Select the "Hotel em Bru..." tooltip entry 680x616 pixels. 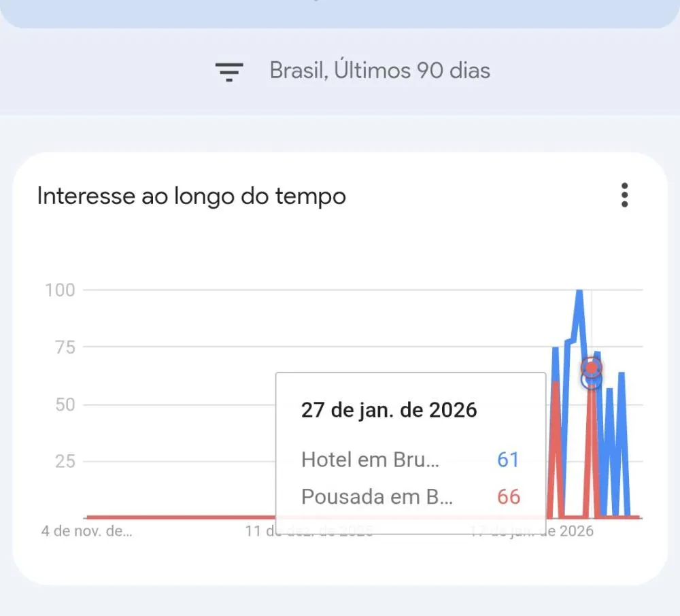[370, 460]
